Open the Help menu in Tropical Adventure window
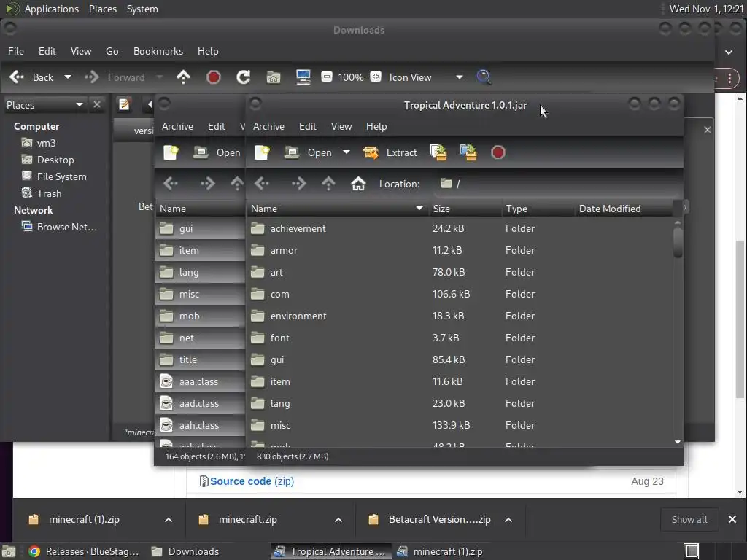747x560 pixels. (376, 126)
